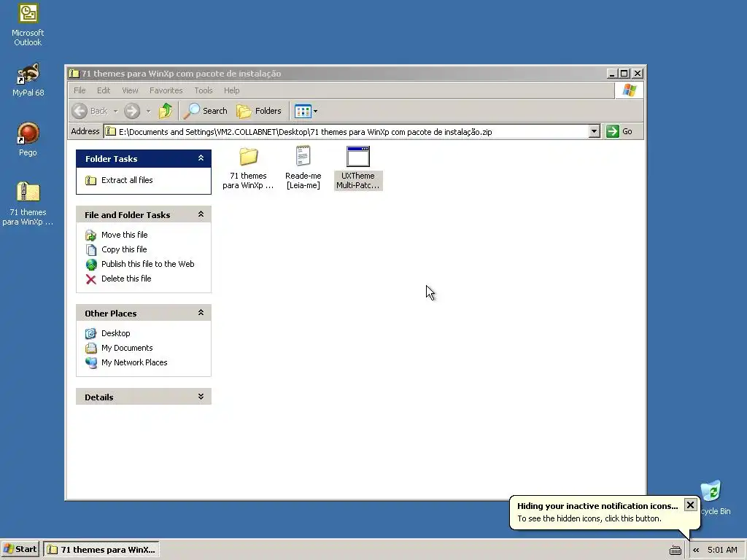
Task: Click the red Delete X icon
Action: click(90, 279)
